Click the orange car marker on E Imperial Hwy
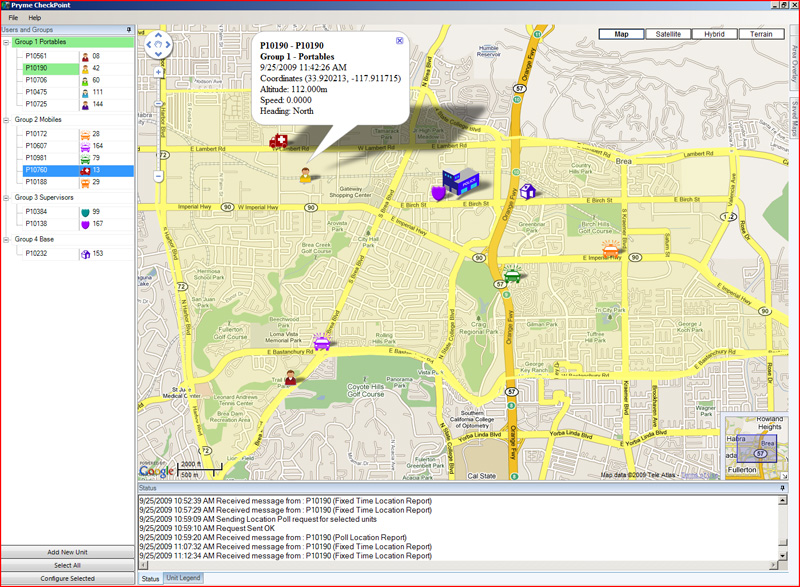 point(611,250)
